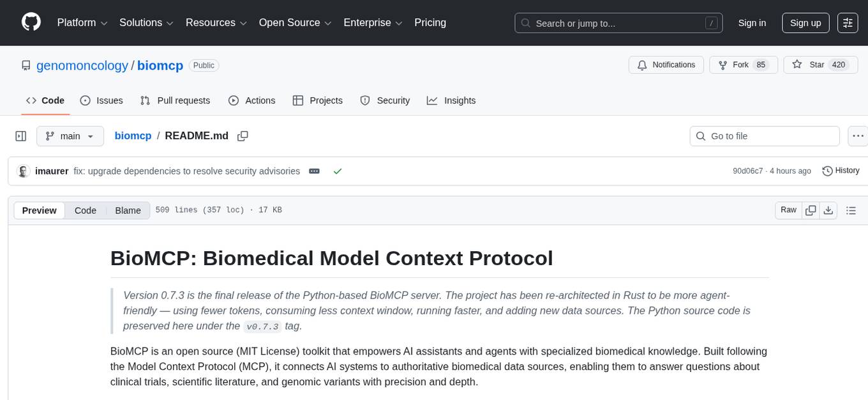The image size is (868, 400).
Task: Open the symbols side panel toggle
Action: (x=21, y=135)
